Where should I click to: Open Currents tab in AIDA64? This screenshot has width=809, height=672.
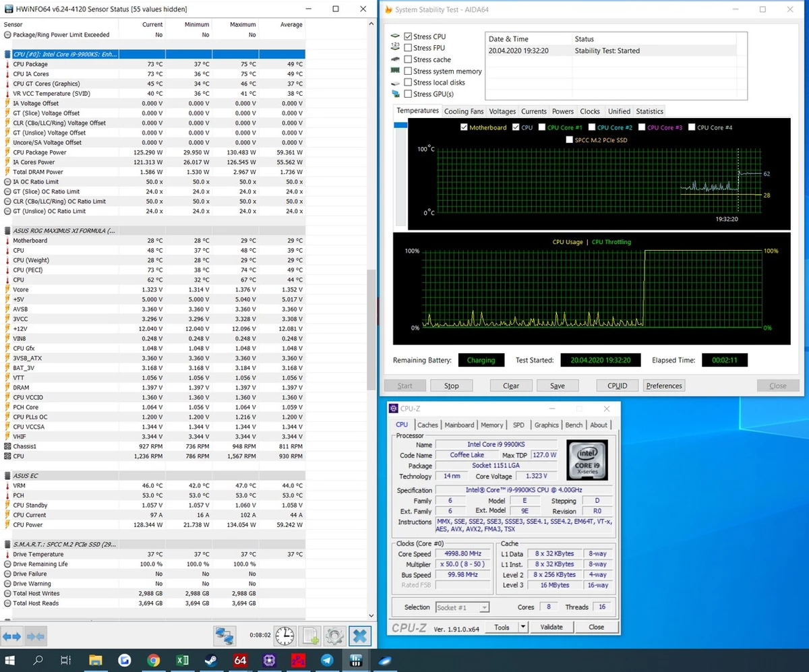(x=534, y=111)
